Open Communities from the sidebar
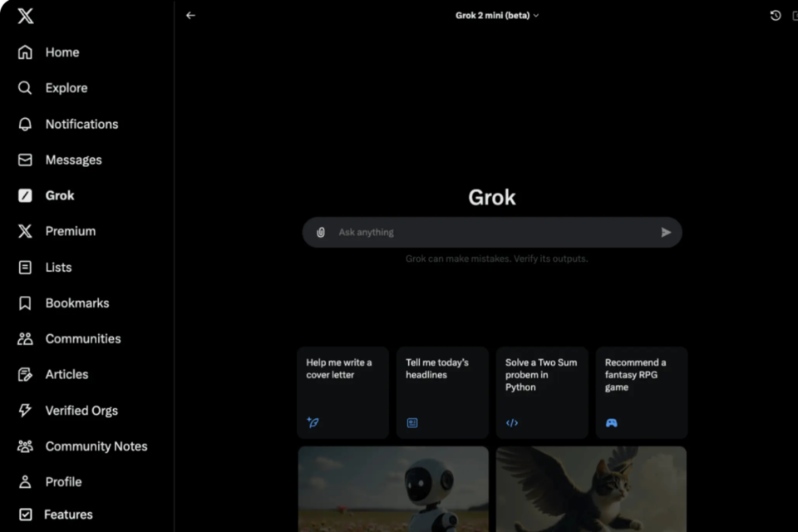This screenshot has height=532, width=798. pyautogui.click(x=82, y=339)
